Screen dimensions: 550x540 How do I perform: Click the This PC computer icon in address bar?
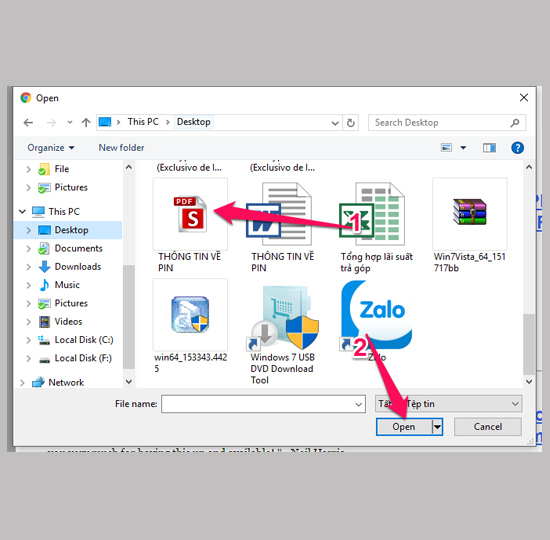[x=105, y=122]
